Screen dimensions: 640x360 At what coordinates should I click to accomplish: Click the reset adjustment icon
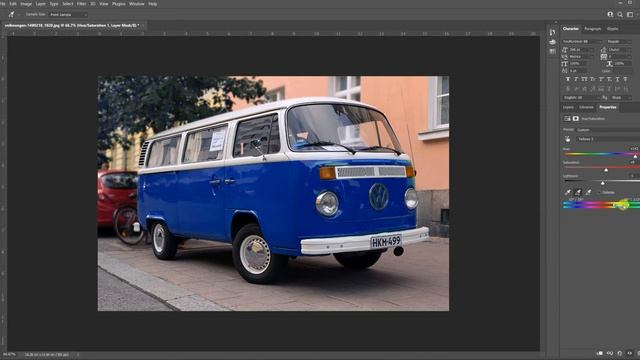pos(620,353)
